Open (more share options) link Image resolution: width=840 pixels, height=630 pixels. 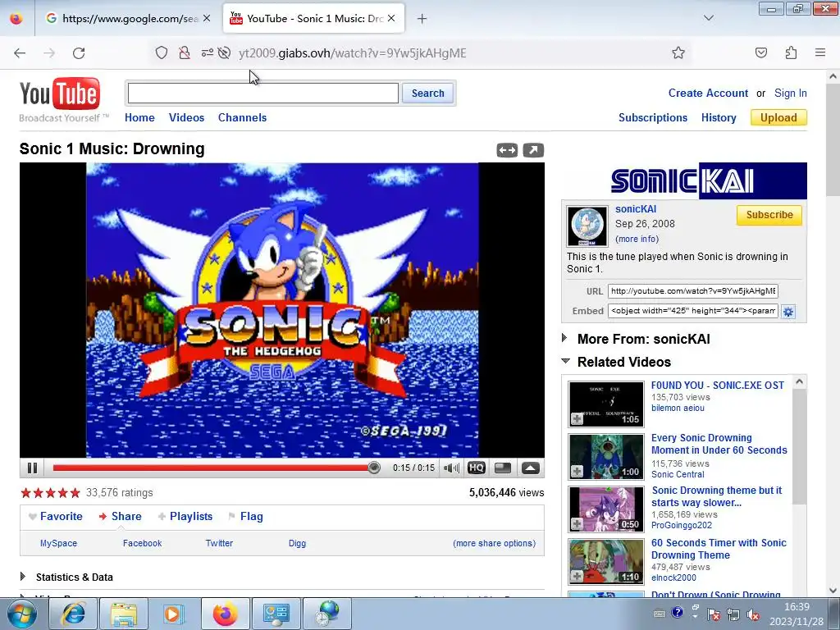(x=494, y=543)
